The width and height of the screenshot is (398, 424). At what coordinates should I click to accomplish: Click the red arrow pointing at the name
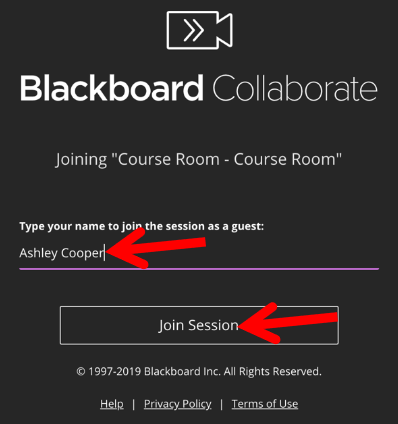pyautogui.click(x=155, y=248)
